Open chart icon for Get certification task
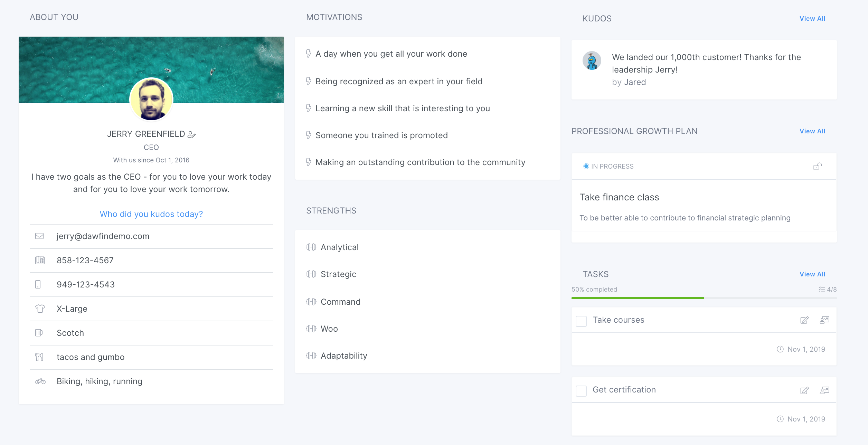868x445 pixels. [824, 390]
